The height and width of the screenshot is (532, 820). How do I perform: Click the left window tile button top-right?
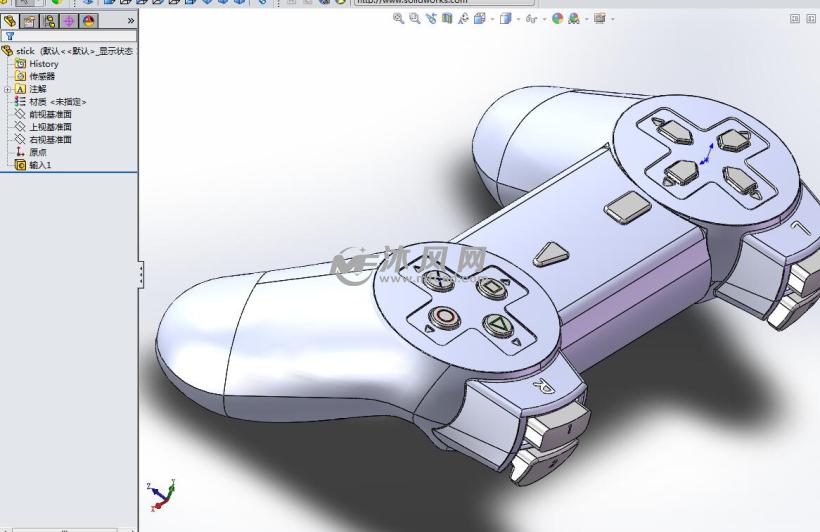[795, 19]
